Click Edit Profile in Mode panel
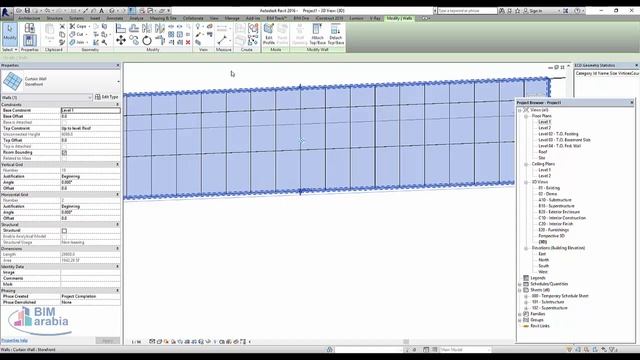This screenshot has height=360, width=640. (269, 34)
